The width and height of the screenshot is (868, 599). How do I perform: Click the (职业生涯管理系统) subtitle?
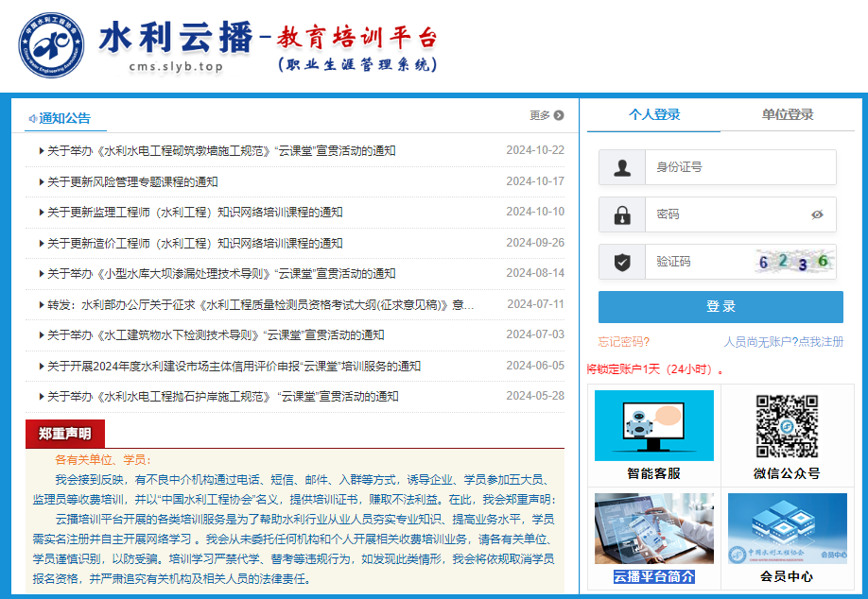(x=357, y=64)
